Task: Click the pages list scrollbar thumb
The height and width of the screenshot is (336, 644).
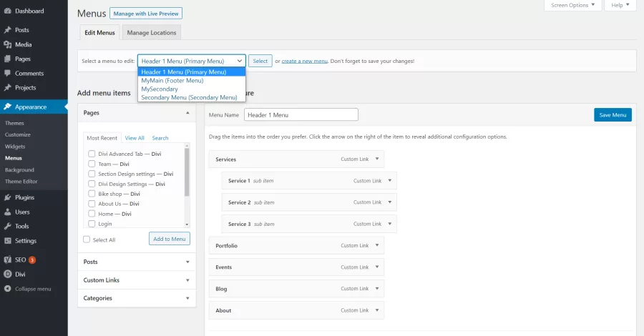Action: tap(187, 172)
